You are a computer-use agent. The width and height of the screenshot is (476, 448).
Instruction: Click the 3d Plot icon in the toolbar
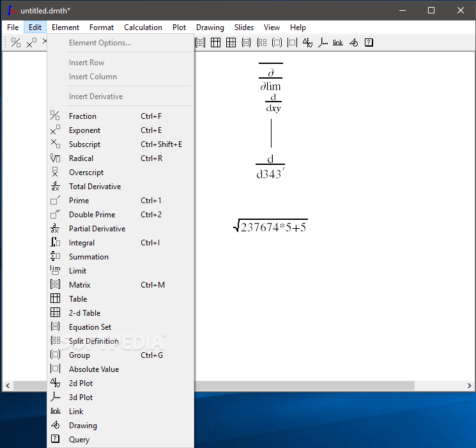(323, 43)
